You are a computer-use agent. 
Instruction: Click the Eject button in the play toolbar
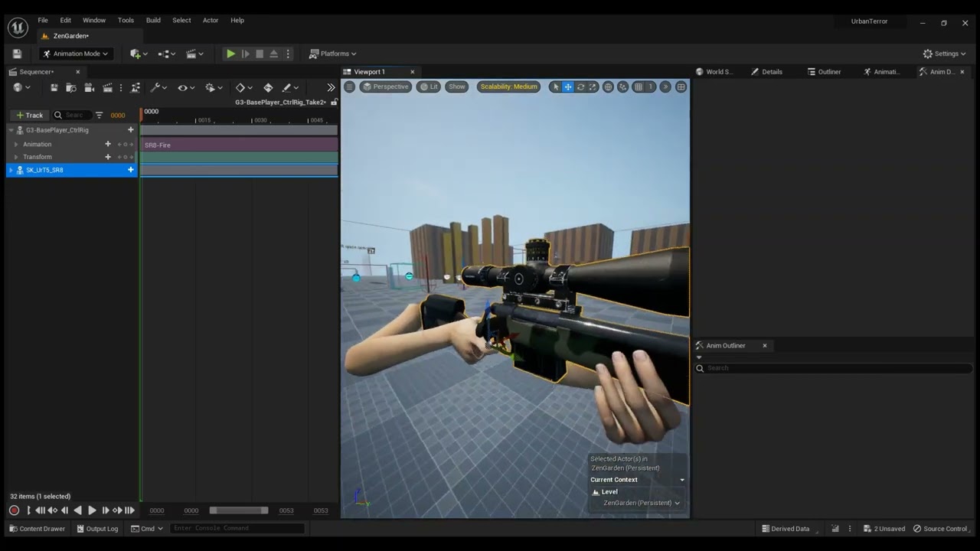click(273, 54)
